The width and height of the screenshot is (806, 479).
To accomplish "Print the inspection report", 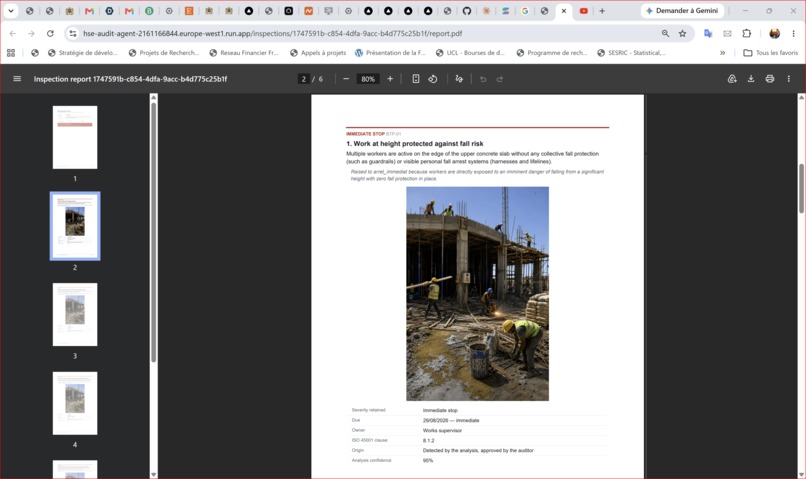I will pyautogui.click(x=770, y=79).
